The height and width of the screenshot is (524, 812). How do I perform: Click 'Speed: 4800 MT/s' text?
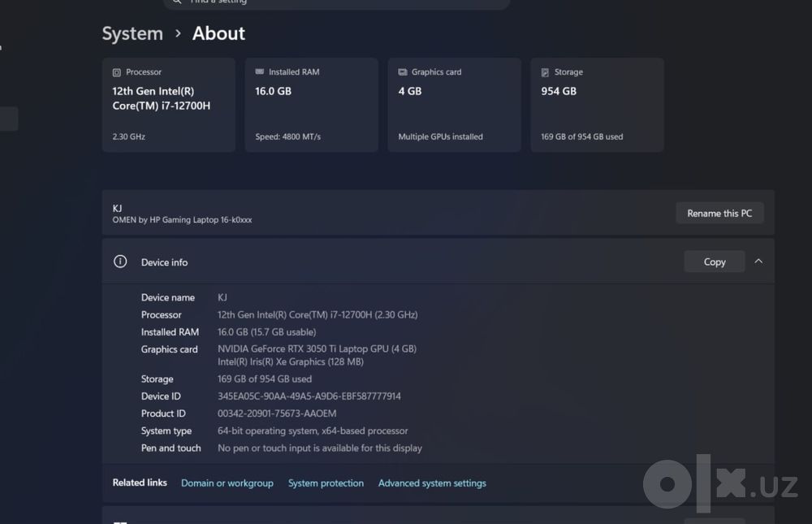tap(288, 136)
